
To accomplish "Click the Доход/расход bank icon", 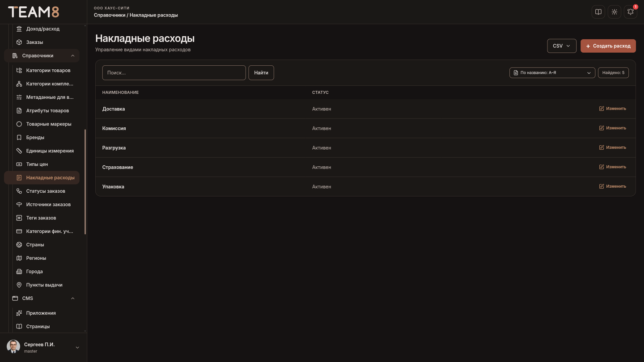I will point(19,29).
